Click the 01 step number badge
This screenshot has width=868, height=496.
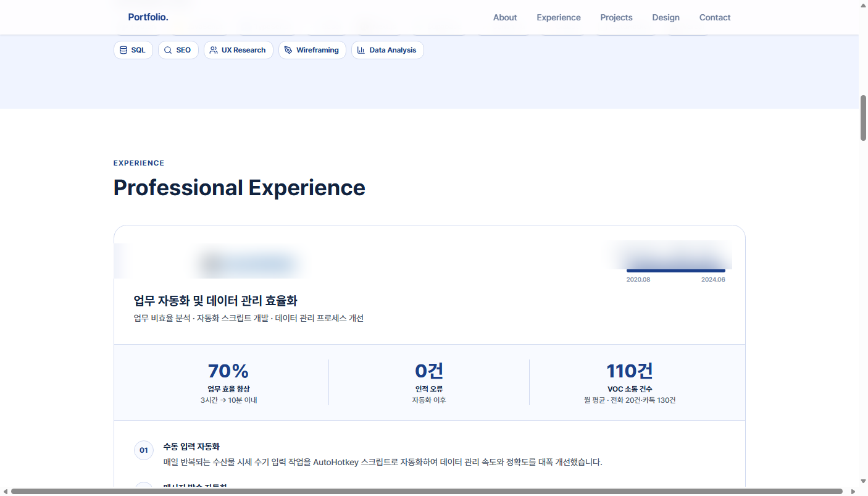pos(144,450)
